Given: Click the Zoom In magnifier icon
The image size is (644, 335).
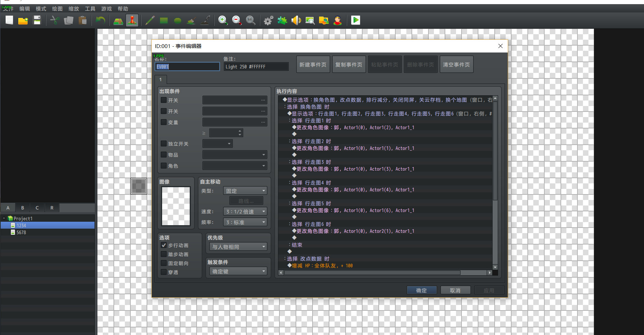Looking at the screenshot, I should (x=223, y=20).
